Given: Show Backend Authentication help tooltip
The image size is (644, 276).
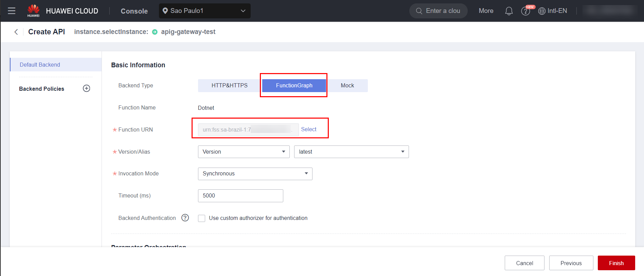Looking at the screenshot, I should pyautogui.click(x=185, y=218).
